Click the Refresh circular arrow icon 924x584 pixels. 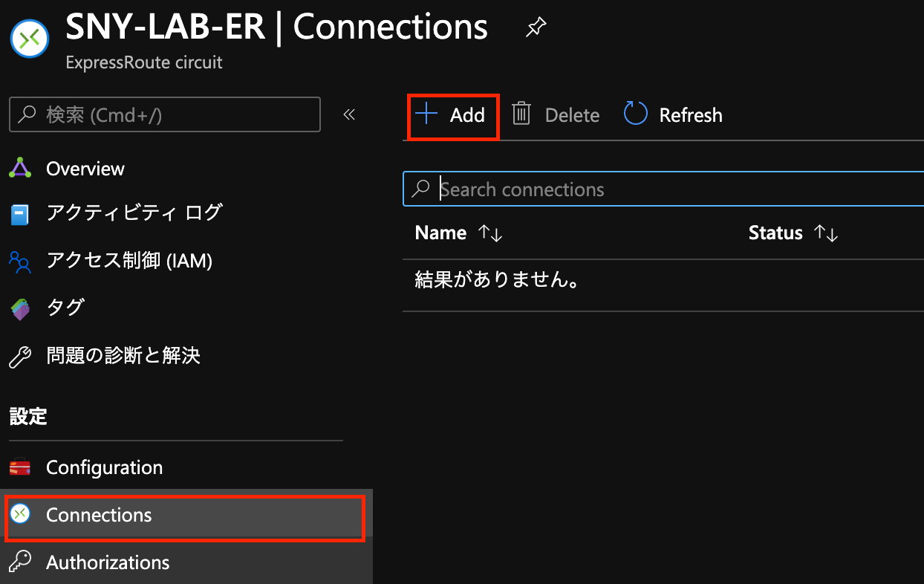pyautogui.click(x=635, y=114)
